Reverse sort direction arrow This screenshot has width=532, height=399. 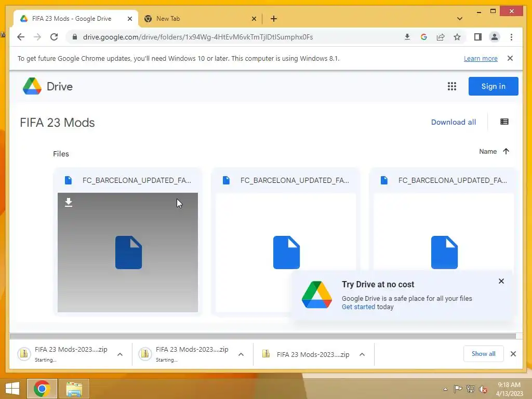point(506,151)
